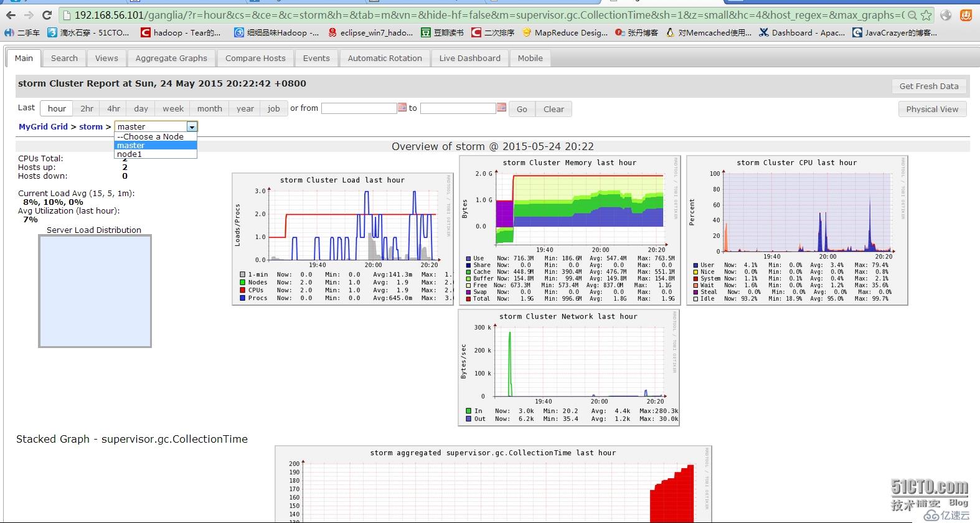Open the supervisor.gc.CollectionTime aggregated graph
This screenshot has width=980, height=523.
(x=493, y=484)
